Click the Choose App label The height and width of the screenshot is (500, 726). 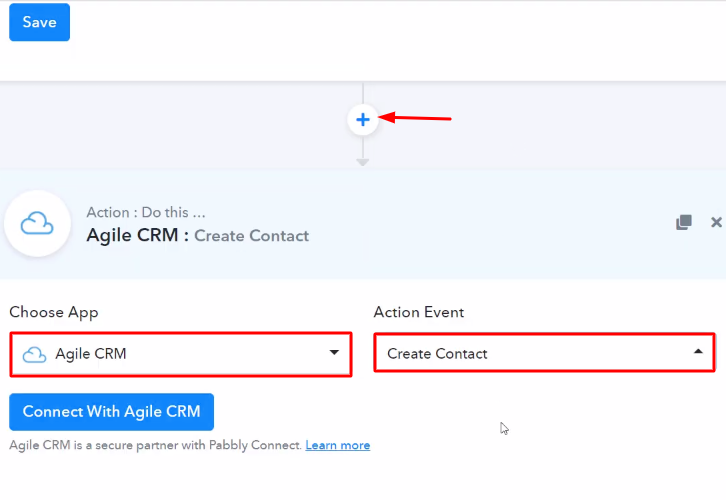54,312
